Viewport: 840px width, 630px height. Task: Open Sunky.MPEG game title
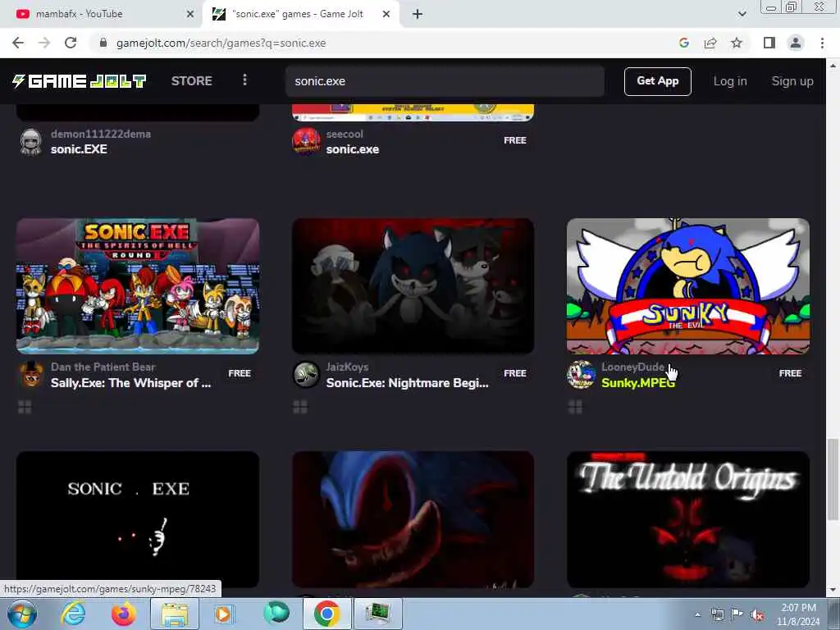[x=638, y=383]
